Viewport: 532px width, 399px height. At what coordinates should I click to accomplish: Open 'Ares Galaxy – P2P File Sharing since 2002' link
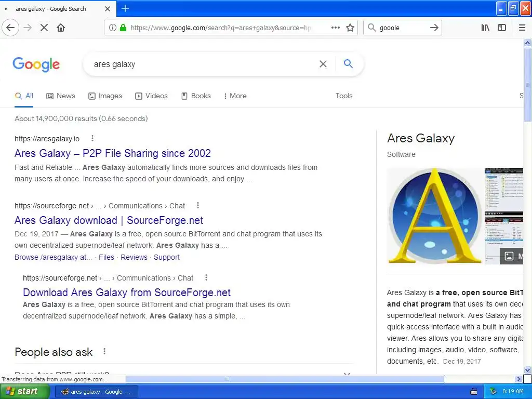(x=113, y=153)
